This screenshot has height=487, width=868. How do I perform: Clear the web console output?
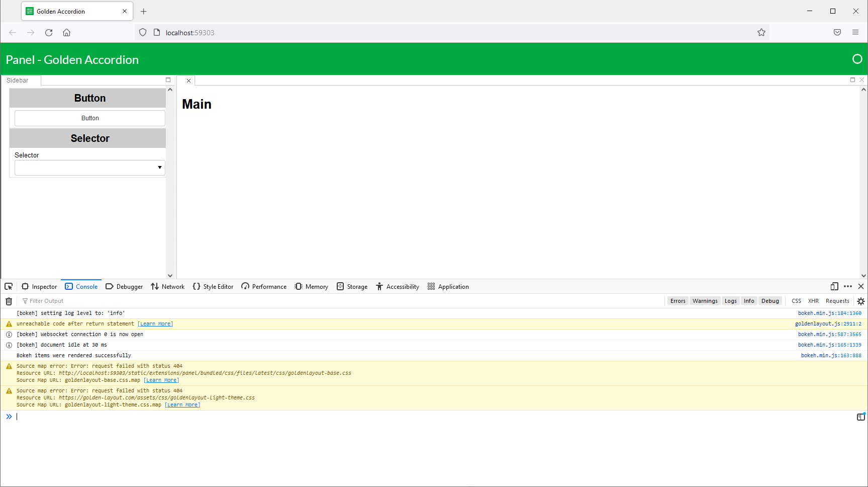(x=9, y=301)
